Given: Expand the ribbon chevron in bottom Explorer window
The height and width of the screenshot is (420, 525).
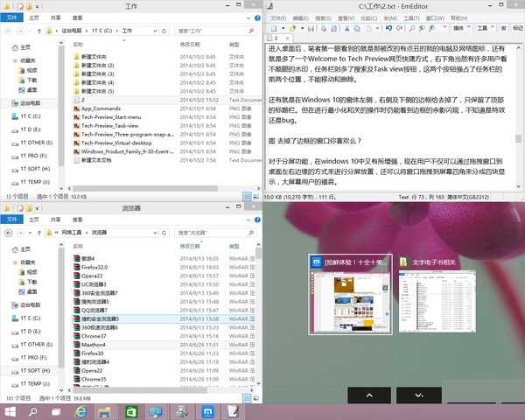Looking at the screenshot, I should coord(248,220).
